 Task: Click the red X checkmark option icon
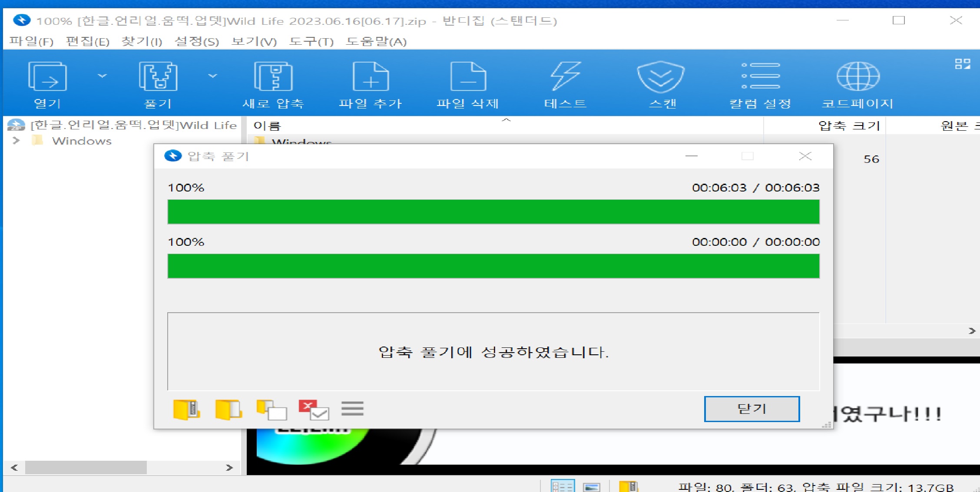313,409
